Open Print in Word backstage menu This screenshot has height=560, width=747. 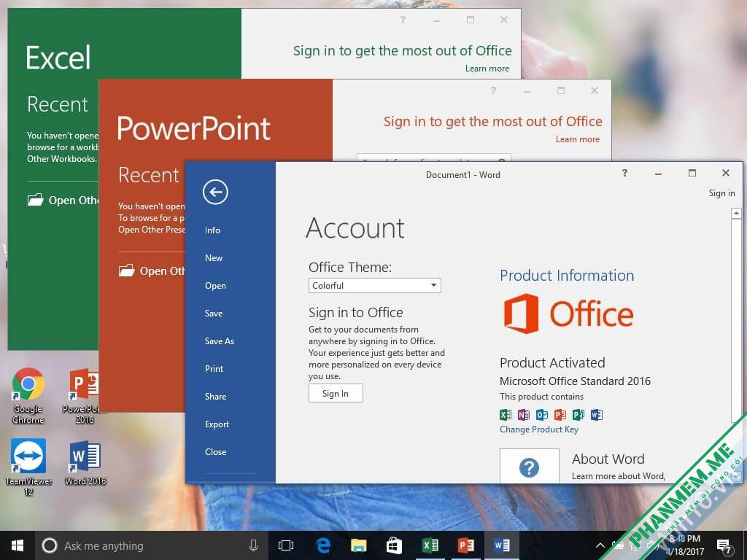click(214, 368)
